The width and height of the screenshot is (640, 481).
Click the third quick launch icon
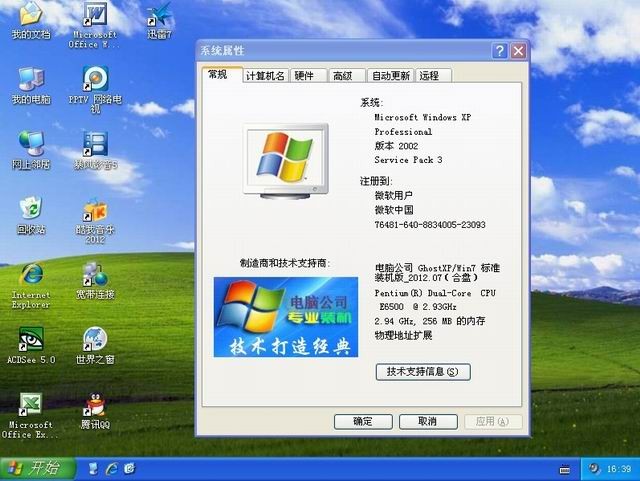129,468
